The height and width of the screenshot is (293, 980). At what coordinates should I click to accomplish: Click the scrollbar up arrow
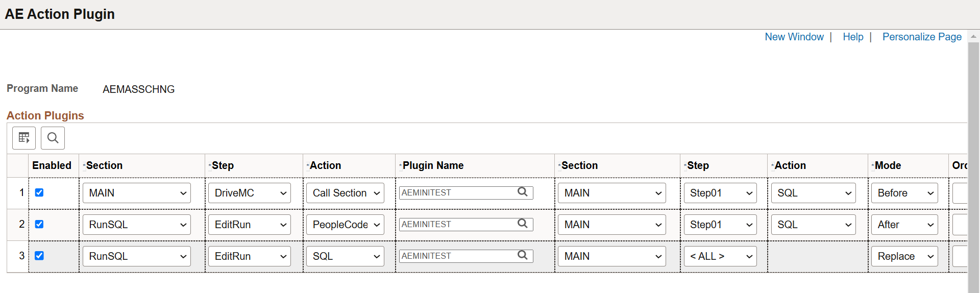(x=973, y=37)
